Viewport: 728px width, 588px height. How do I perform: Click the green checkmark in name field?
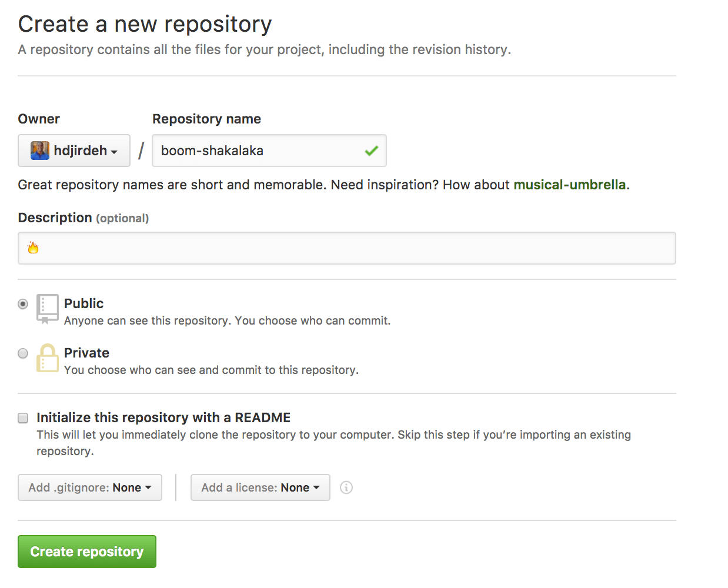point(371,151)
